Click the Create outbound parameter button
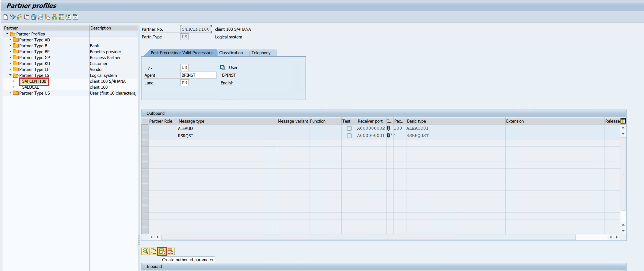The width and height of the screenshot is (644, 271). coord(162,251)
